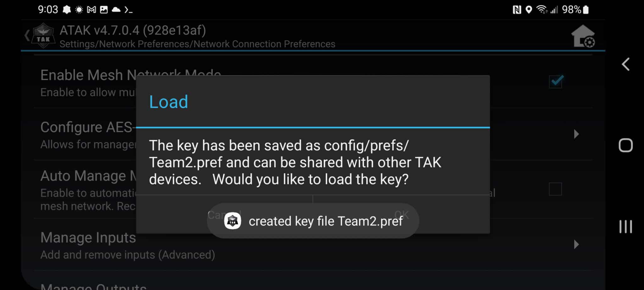Expand Manage Inputs arrow
This screenshot has height=290, width=644.
point(576,244)
